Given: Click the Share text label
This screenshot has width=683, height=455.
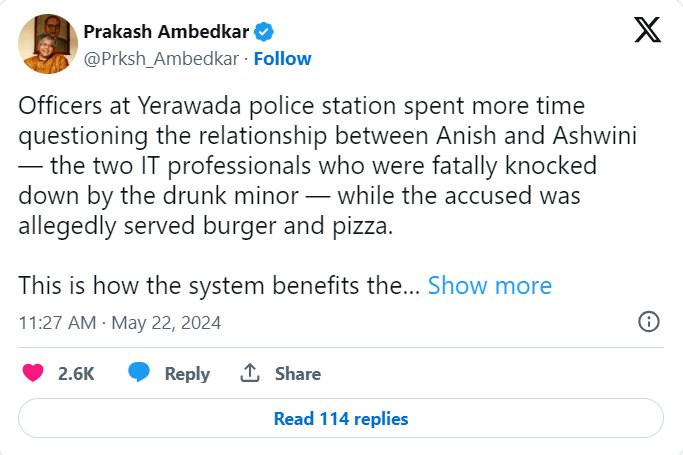Looking at the screenshot, I should tap(297, 374).
